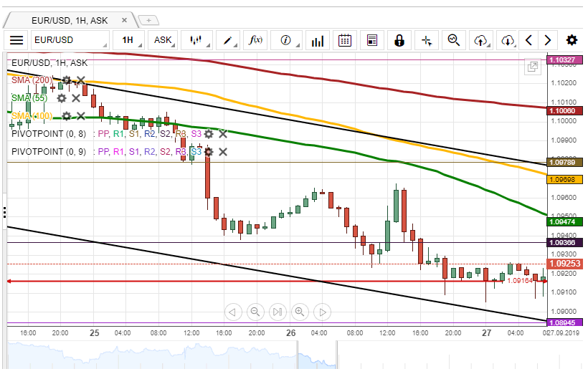Click the EUR/USD instrument selector field
Image resolution: width=588 pixels, height=374 pixels.
pyautogui.click(x=70, y=40)
